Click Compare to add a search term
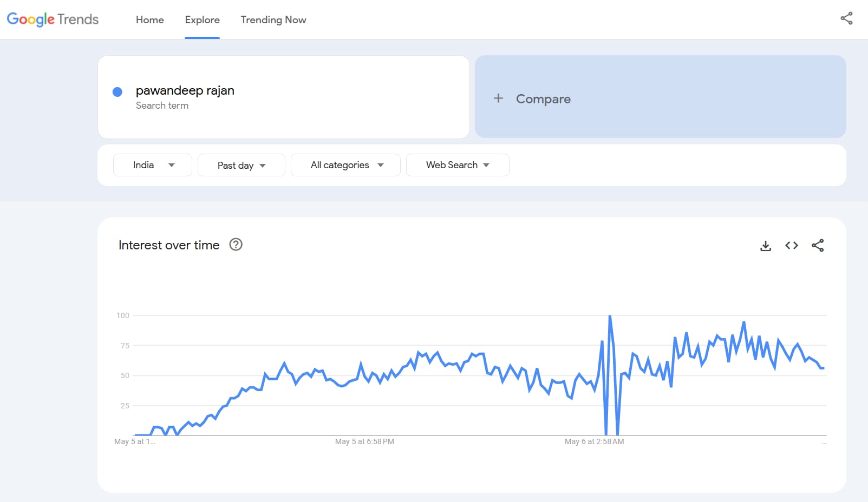Screen dimensions: 868x502 (x=543, y=99)
